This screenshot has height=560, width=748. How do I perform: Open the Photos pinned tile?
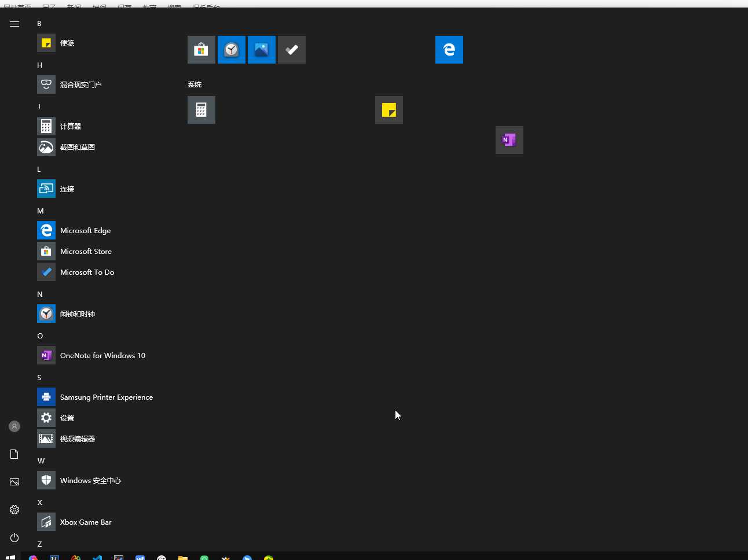tap(262, 50)
